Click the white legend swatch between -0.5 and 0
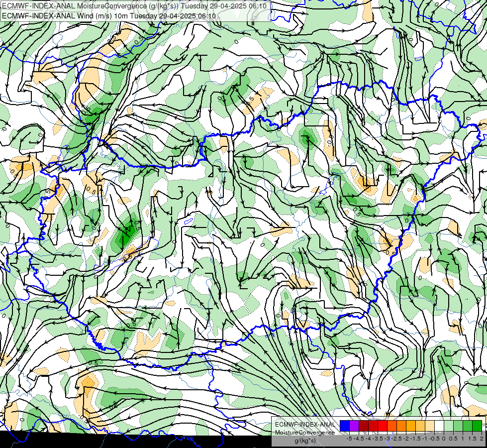Image resolution: width=487 pixels, height=448 pixels. tap(439, 426)
